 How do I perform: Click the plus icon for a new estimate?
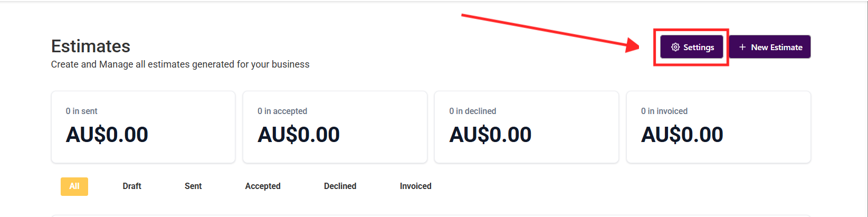(x=742, y=48)
